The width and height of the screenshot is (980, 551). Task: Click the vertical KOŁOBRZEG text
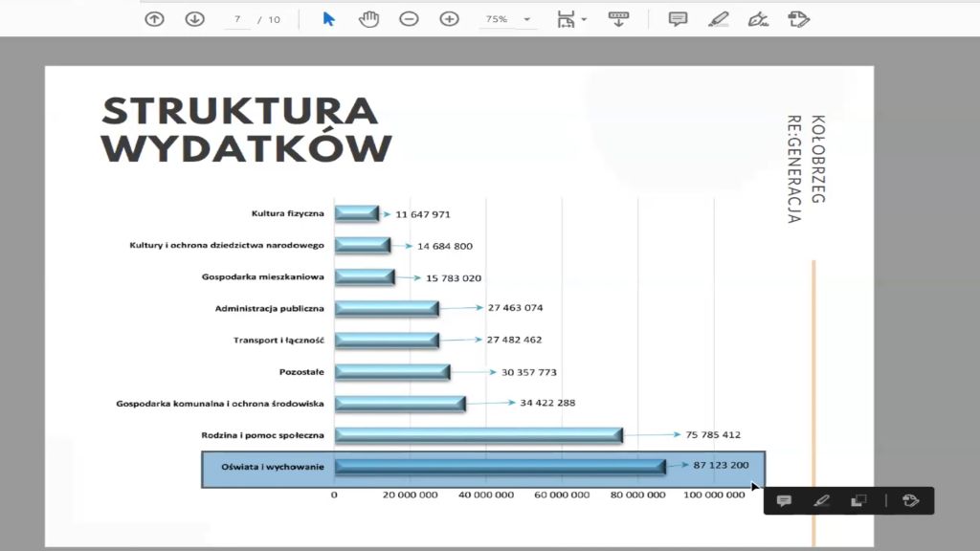pyautogui.click(x=818, y=160)
